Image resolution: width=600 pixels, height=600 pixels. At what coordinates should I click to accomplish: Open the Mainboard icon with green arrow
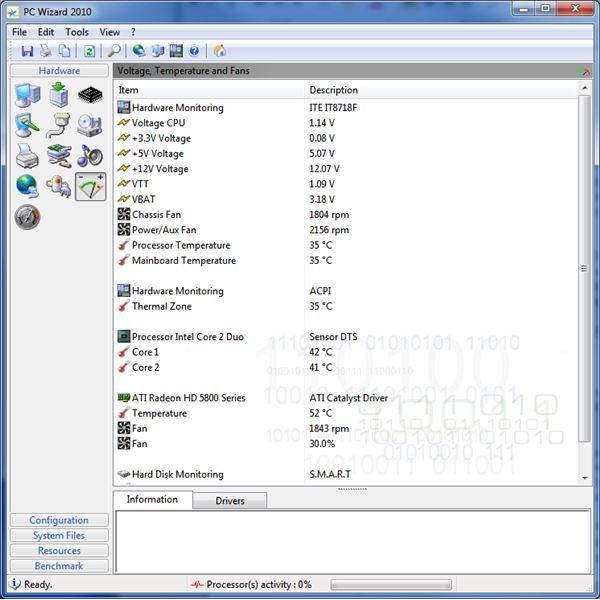click(x=59, y=95)
